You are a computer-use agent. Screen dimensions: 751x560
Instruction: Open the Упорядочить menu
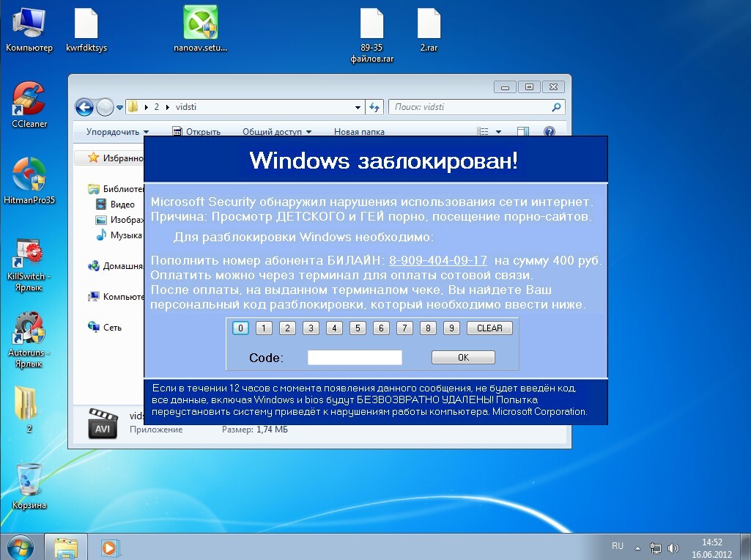point(117,132)
